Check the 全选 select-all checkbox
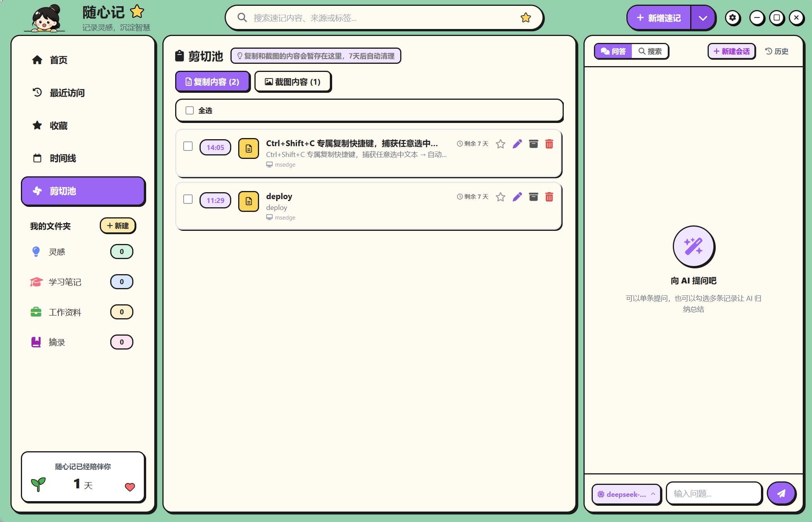This screenshot has height=522, width=812. (189, 111)
